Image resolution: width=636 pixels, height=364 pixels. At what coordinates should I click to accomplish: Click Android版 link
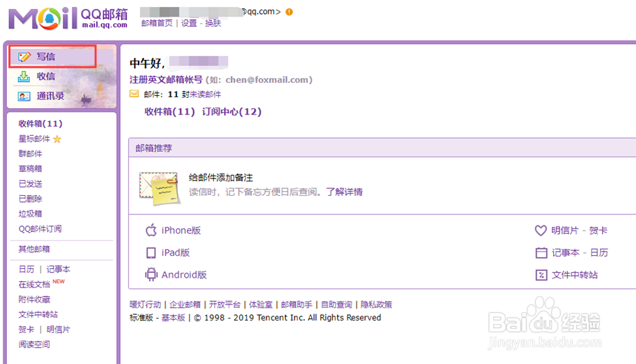pyautogui.click(x=184, y=274)
